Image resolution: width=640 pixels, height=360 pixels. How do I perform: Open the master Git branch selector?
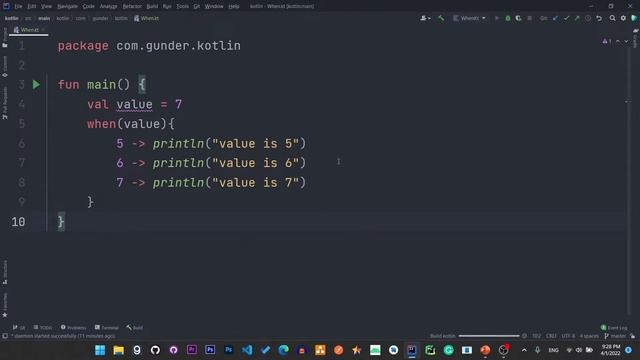tap(615, 336)
